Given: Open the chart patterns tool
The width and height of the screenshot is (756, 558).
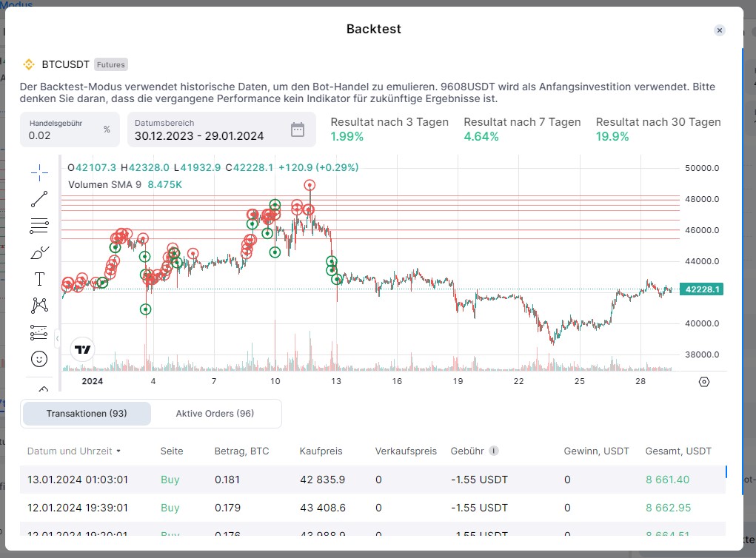Looking at the screenshot, I should click(39, 305).
